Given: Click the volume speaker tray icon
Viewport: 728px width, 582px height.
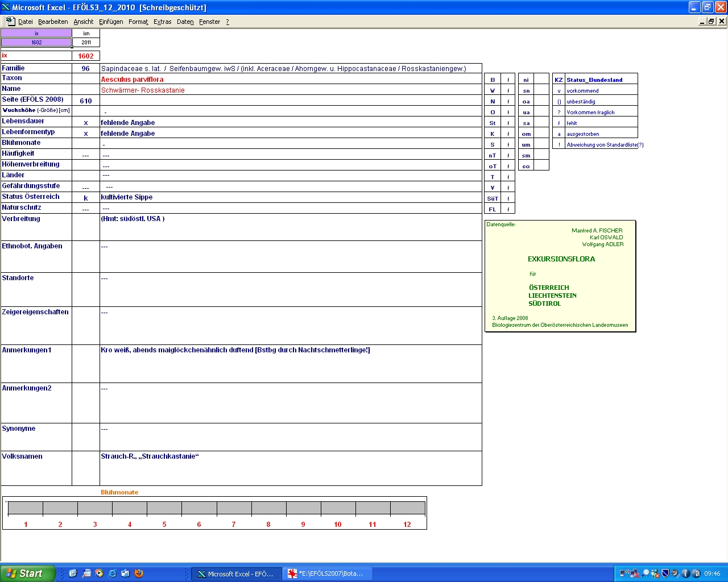Looking at the screenshot, I should 675,573.
